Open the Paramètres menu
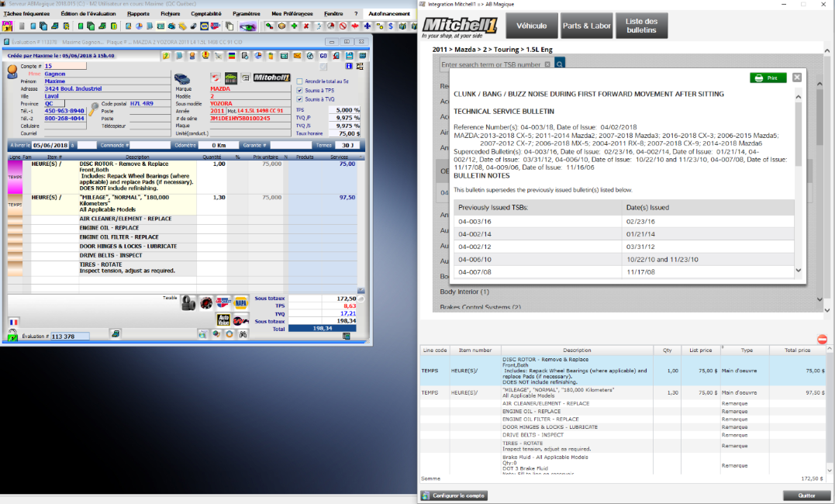This screenshot has height=504, width=835. point(247,14)
